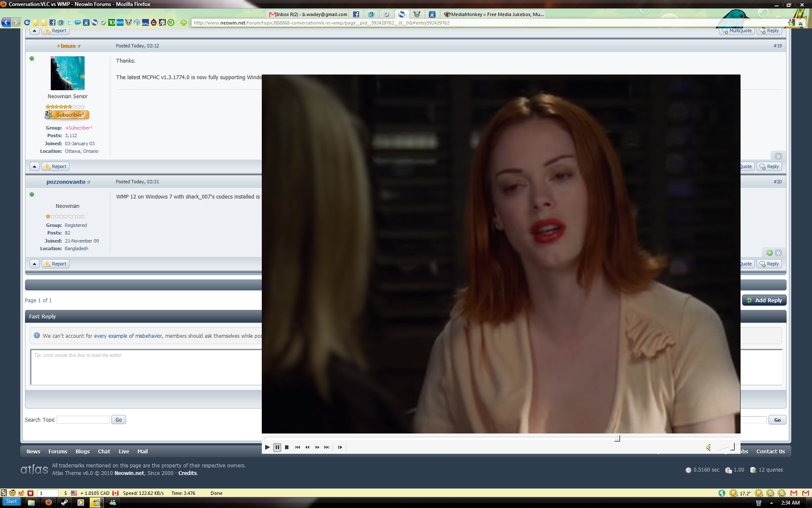812x508 pixels.
Task: Click inside the Fast Reply editor box
Action: coord(146,367)
